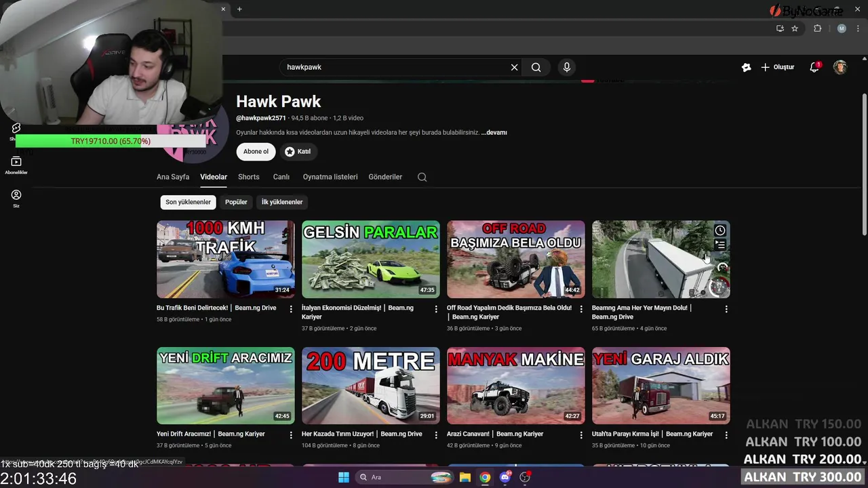Viewport: 868px width, 488px height.
Task: Open Discord from the taskbar
Action: (x=505, y=477)
